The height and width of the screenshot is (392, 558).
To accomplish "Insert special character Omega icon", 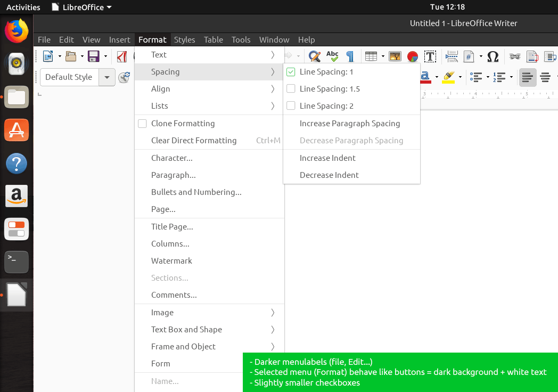I will pyautogui.click(x=493, y=56).
